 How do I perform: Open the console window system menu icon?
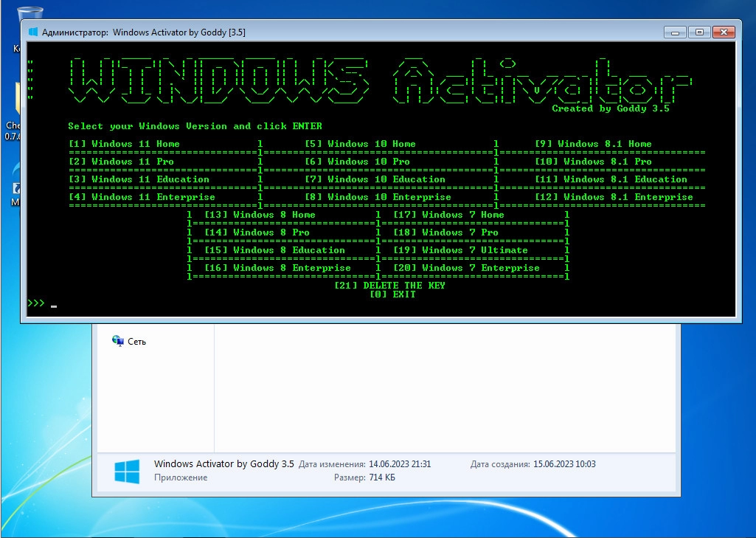click(x=33, y=32)
